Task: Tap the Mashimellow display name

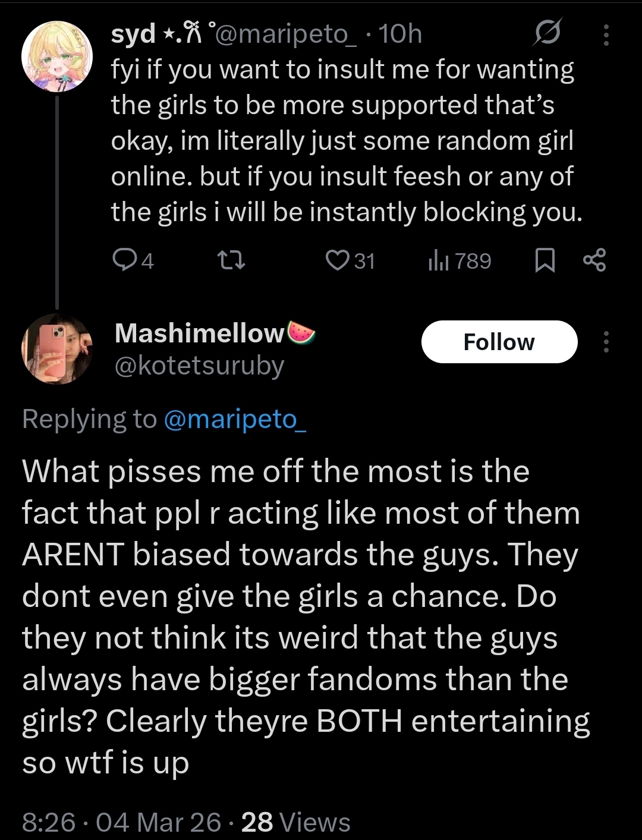Action: 200,333
